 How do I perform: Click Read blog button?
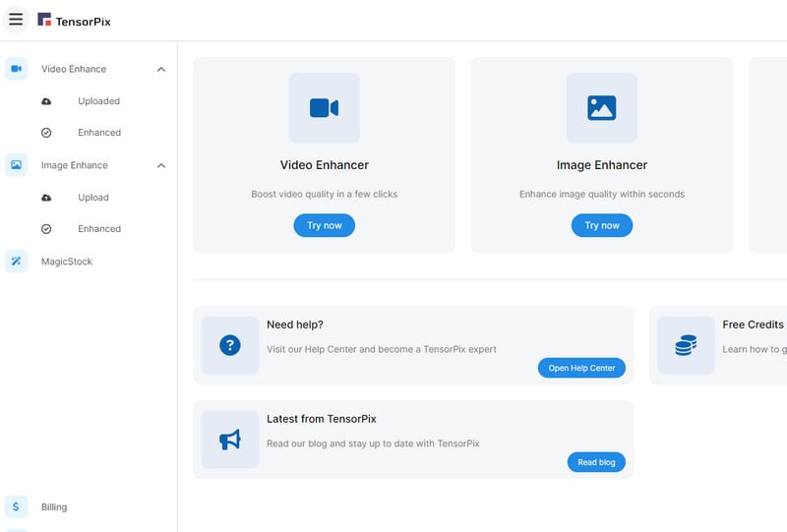596,462
